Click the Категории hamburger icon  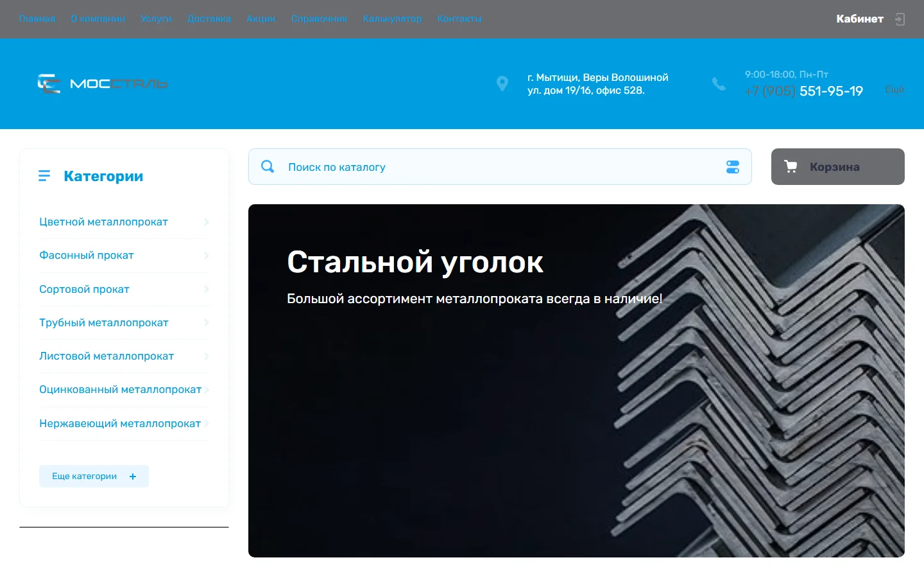(44, 176)
